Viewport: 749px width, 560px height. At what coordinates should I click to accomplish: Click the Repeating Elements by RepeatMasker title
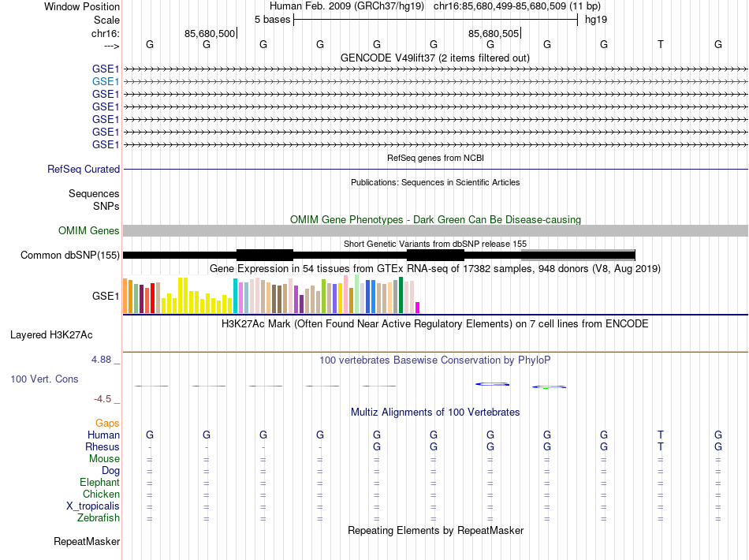[x=436, y=530]
